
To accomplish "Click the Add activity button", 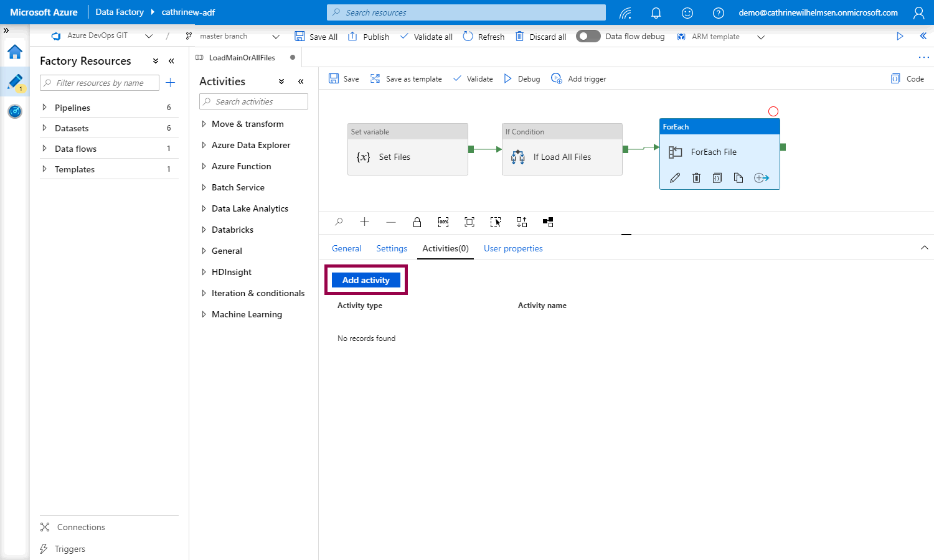I will pos(366,280).
